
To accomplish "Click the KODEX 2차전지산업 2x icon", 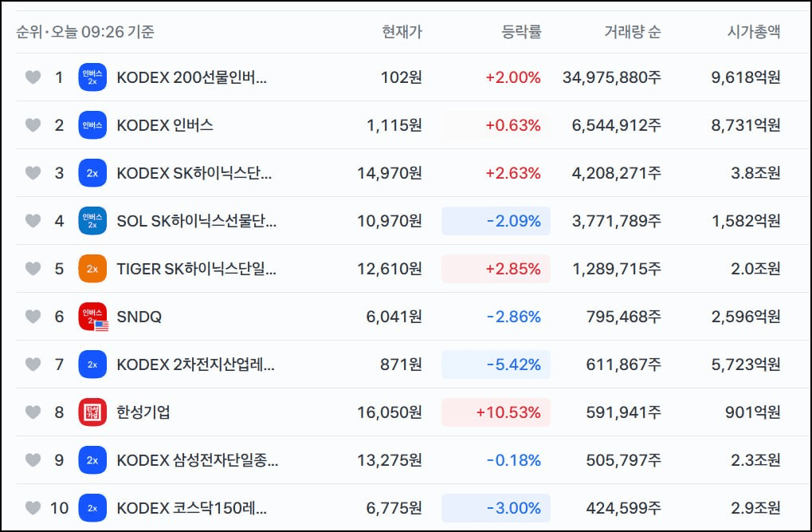I will 92,365.
